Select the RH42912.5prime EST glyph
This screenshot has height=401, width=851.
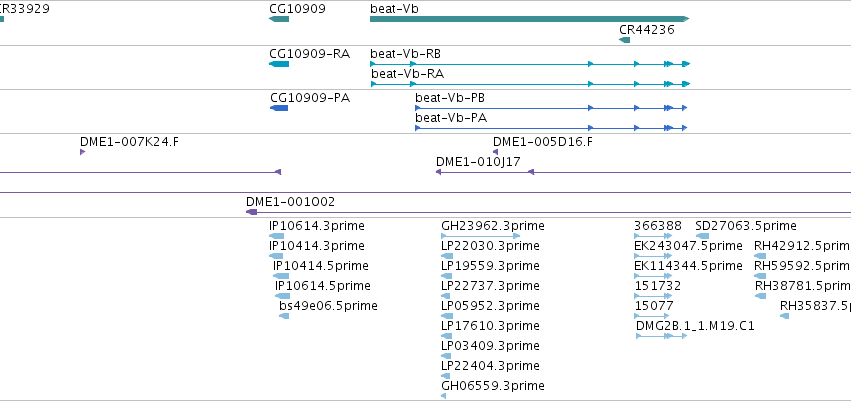760,256
